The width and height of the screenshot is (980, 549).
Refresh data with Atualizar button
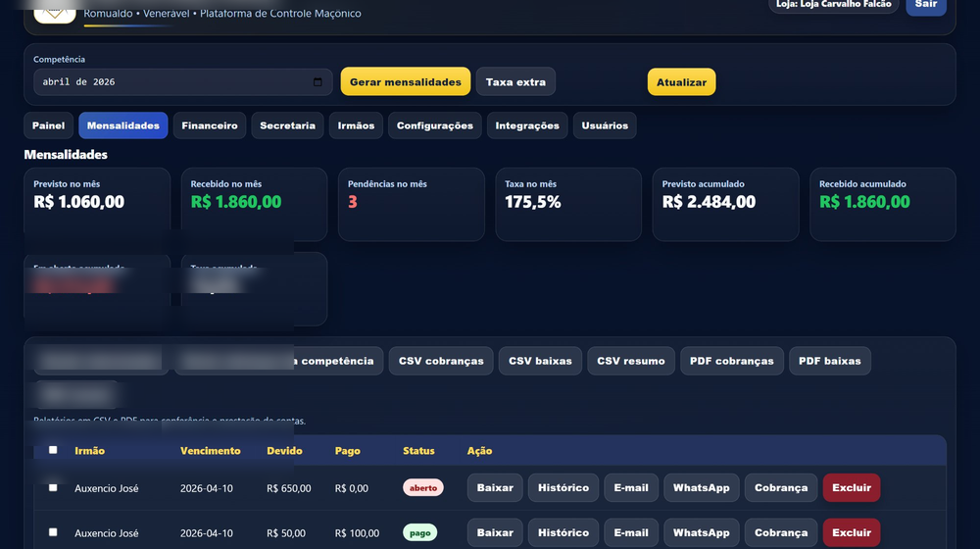[681, 82]
